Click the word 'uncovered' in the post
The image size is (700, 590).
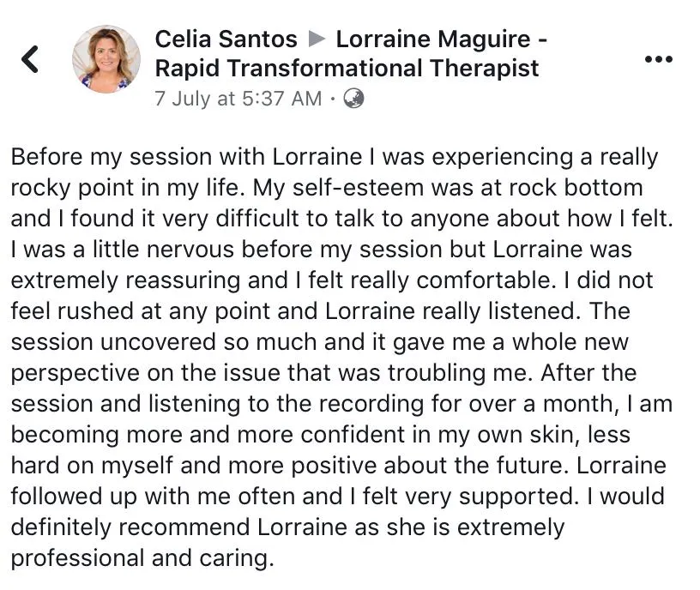tap(158, 342)
